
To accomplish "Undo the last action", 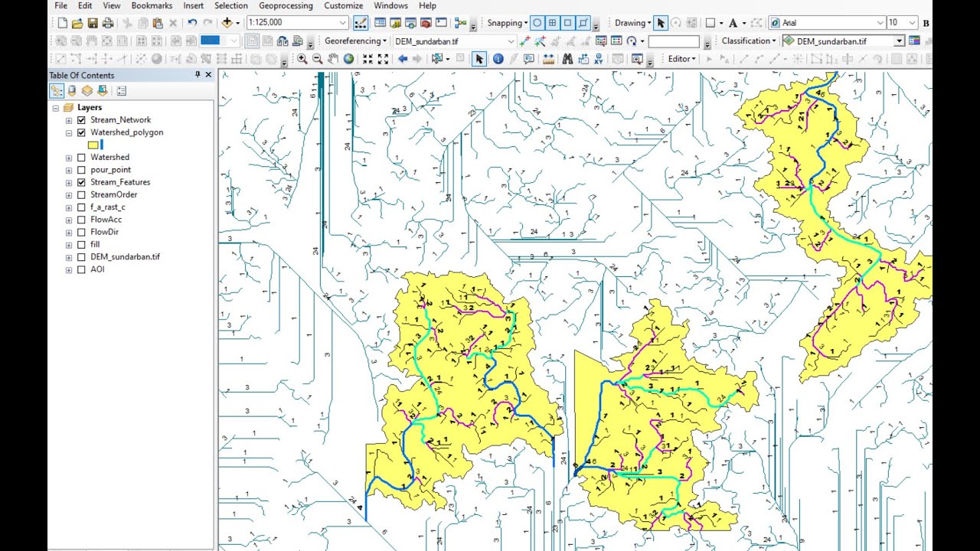I will coord(192,23).
